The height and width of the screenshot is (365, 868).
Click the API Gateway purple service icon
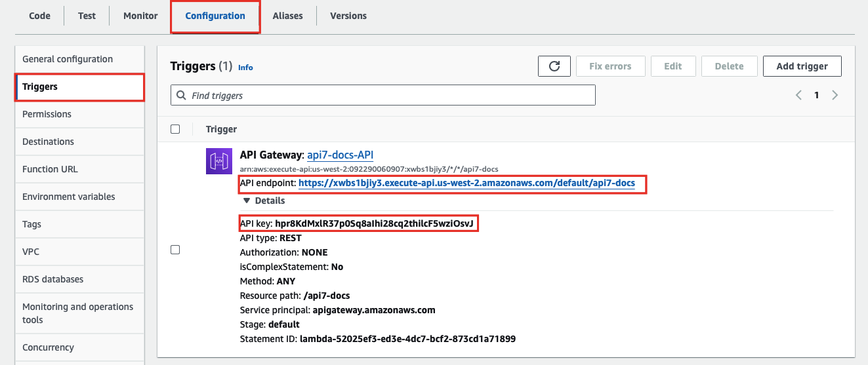pos(219,161)
